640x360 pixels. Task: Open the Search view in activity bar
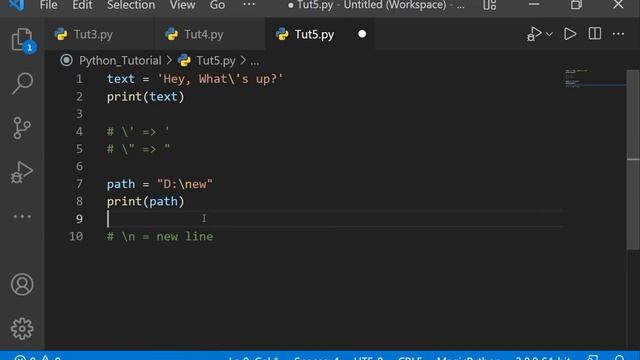(22, 83)
